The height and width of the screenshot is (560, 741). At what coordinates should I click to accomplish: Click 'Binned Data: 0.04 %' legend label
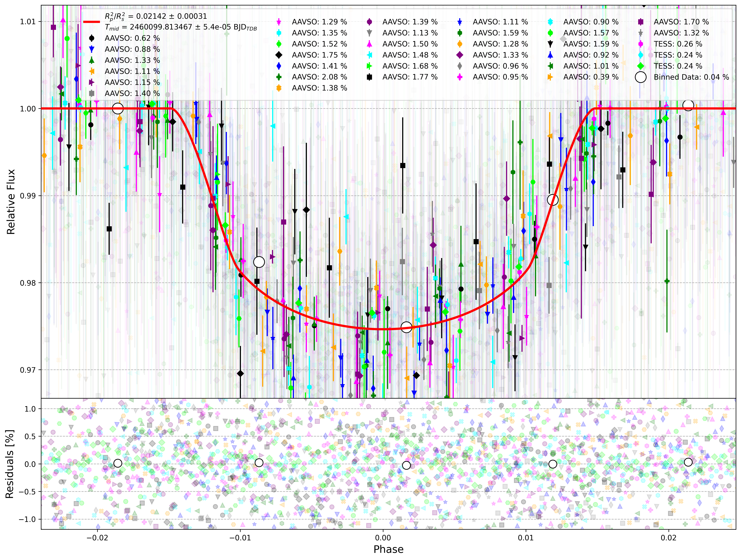(691, 77)
